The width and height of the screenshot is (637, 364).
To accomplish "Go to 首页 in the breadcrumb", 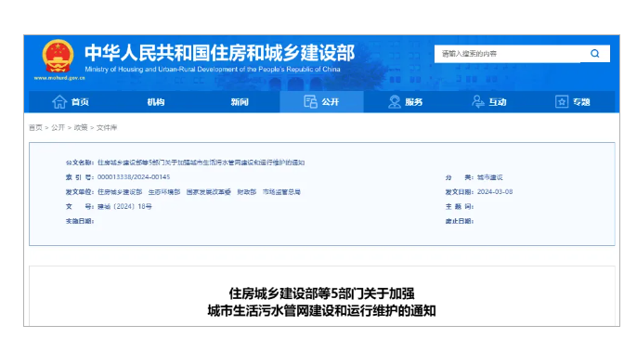I will click(x=35, y=127).
